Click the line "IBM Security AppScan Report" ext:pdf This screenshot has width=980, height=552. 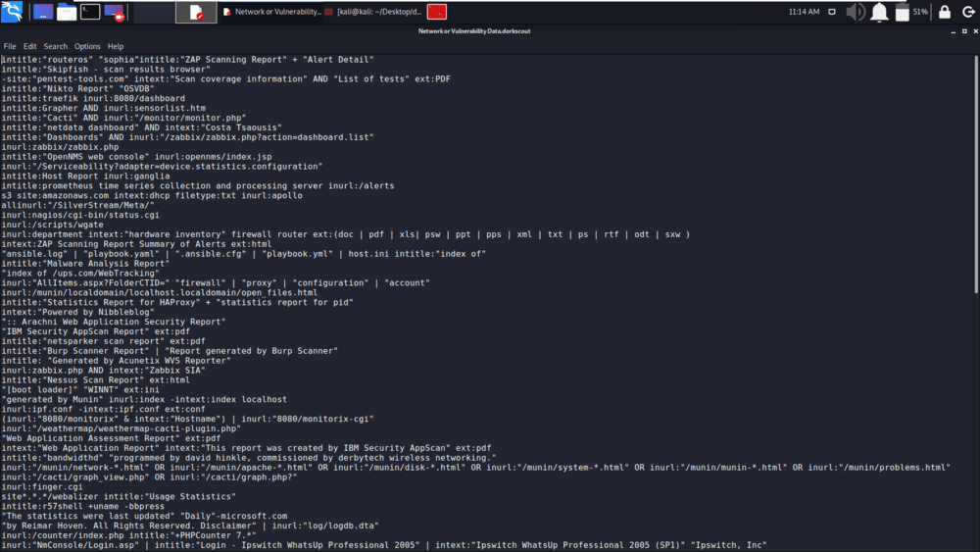coord(96,331)
